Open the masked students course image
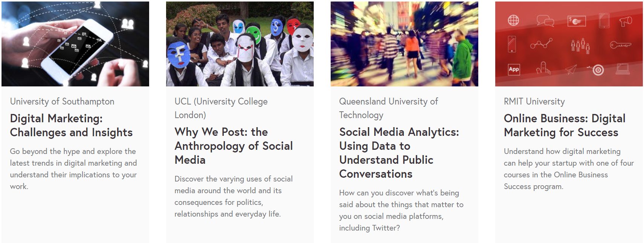The image size is (644, 243). (x=240, y=44)
